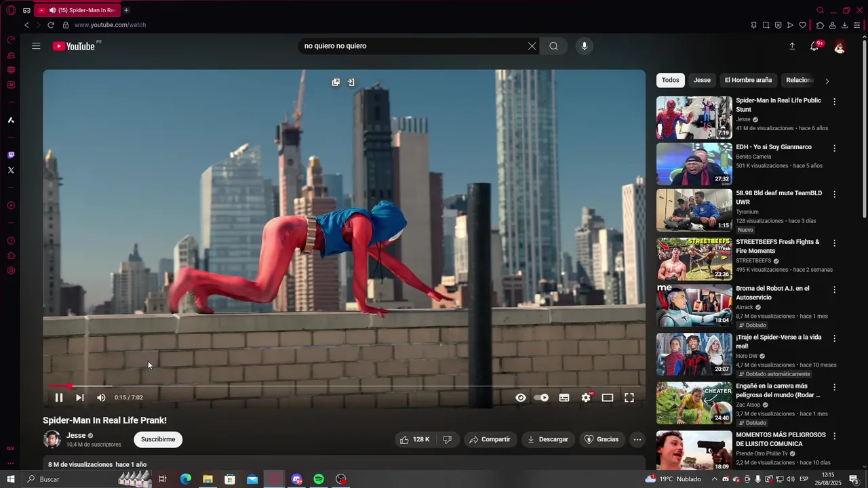Open Spider-Man Real Life Public Stunt thumbnail

coord(694,118)
